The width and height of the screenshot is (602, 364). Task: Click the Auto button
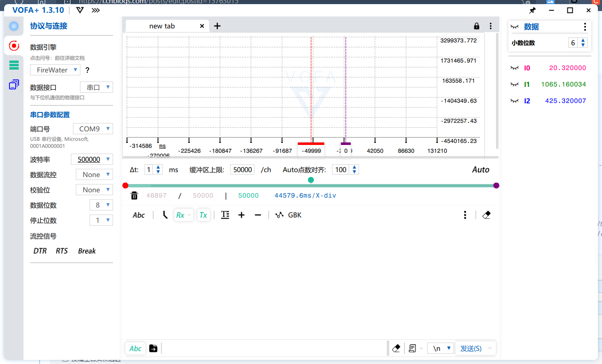click(481, 170)
